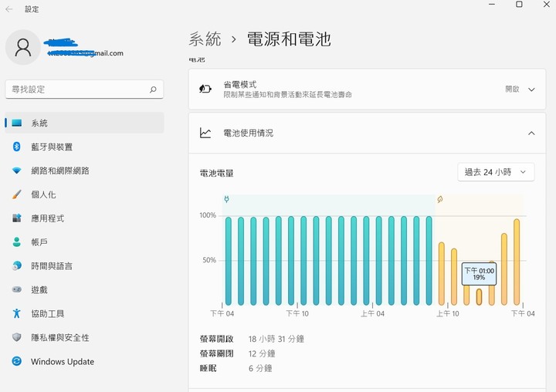Click the 睡眠 6 分鐘 value
The width and height of the screenshot is (556, 392).
click(260, 368)
